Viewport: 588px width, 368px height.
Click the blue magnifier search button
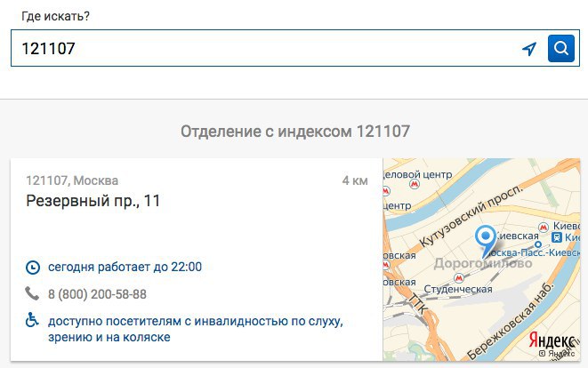[561, 48]
